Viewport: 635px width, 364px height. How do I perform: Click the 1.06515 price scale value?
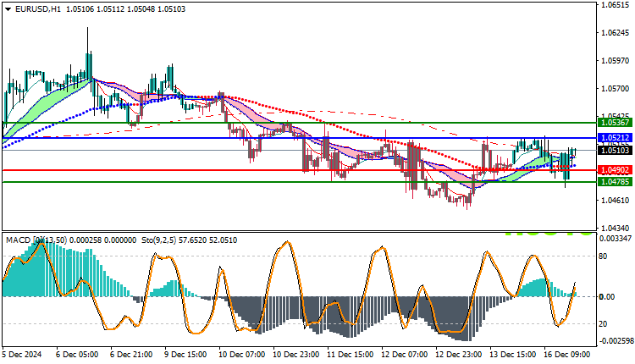pos(616,5)
